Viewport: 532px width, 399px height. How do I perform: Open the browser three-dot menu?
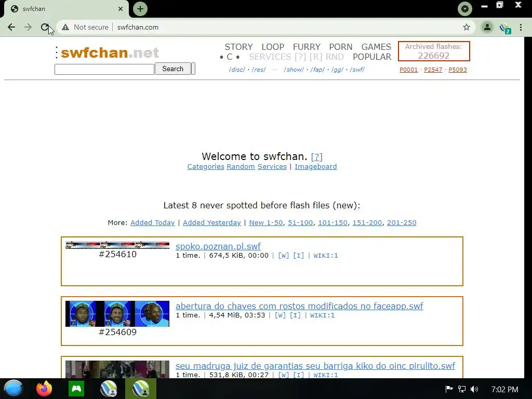pos(521,27)
